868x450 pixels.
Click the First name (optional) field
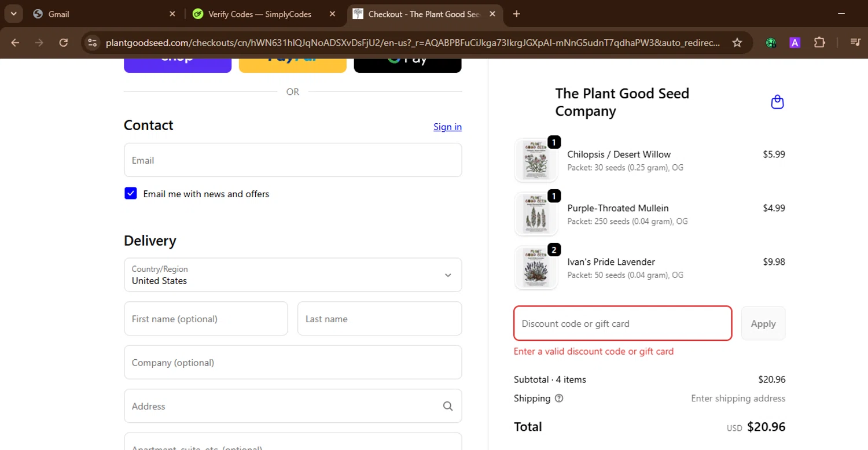click(206, 319)
